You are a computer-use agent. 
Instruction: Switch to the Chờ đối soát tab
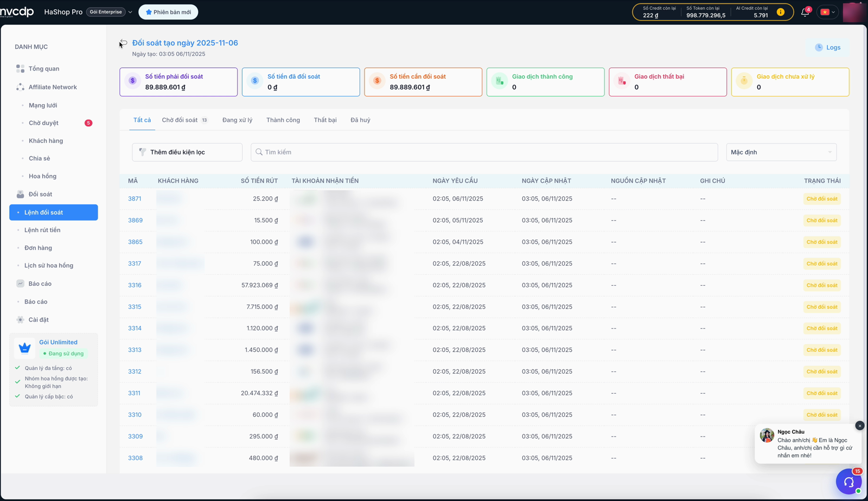[x=184, y=120]
